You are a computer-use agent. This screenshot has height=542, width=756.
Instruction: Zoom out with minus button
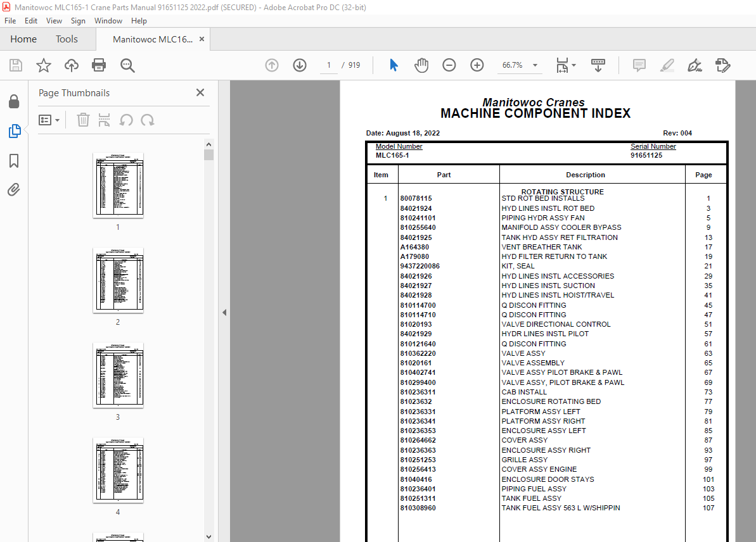pyautogui.click(x=449, y=65)
